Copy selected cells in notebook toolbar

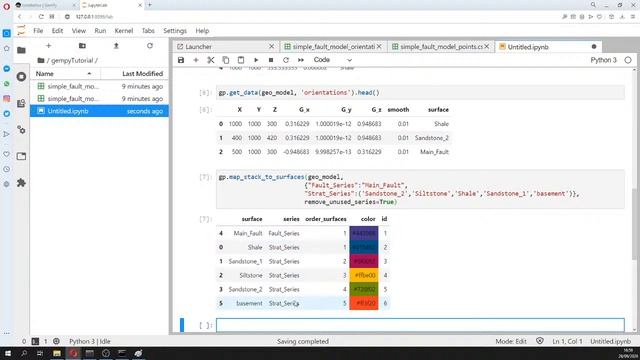(226, 60)
